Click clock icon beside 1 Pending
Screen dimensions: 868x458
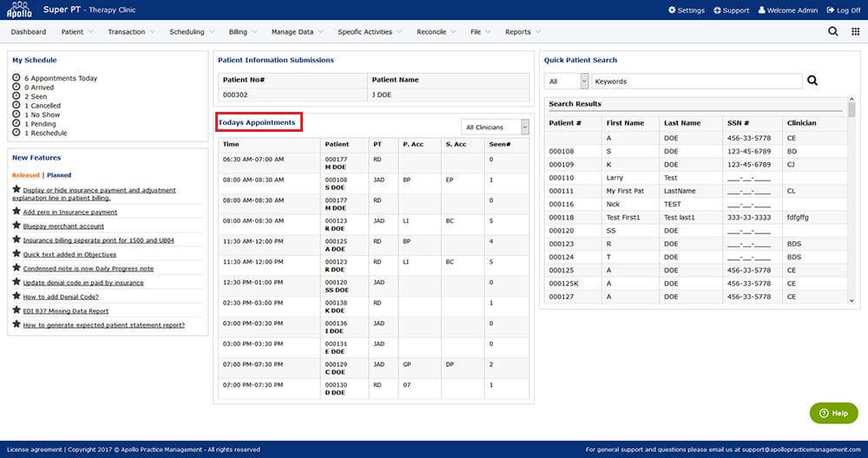pos(16,123)
